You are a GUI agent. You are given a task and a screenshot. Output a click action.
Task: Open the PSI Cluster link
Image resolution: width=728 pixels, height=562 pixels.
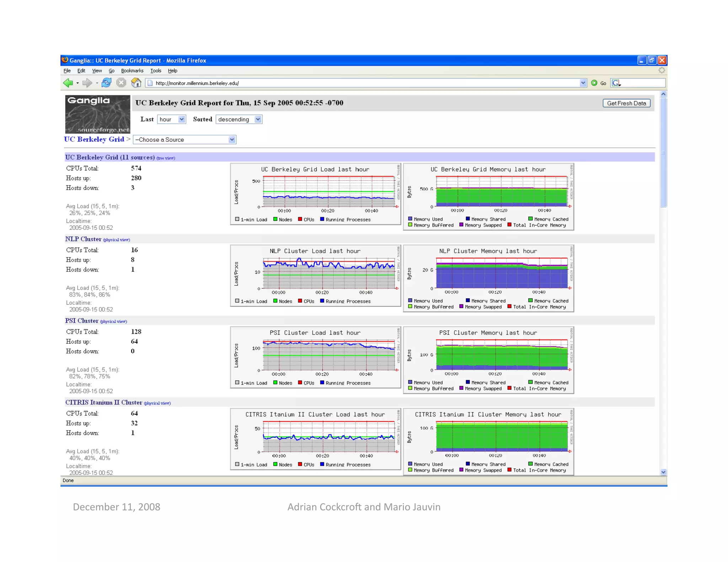click(x=82, y=321)
